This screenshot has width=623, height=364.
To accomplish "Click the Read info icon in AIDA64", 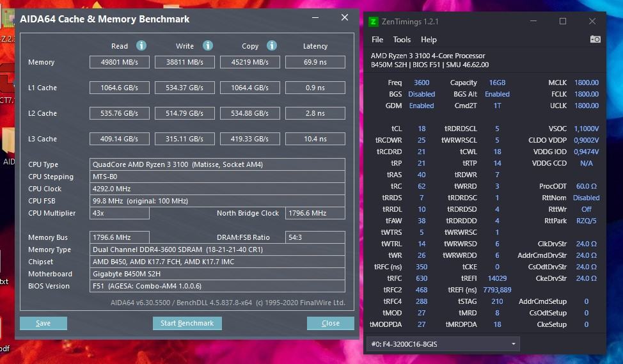I will coord(141,45).
